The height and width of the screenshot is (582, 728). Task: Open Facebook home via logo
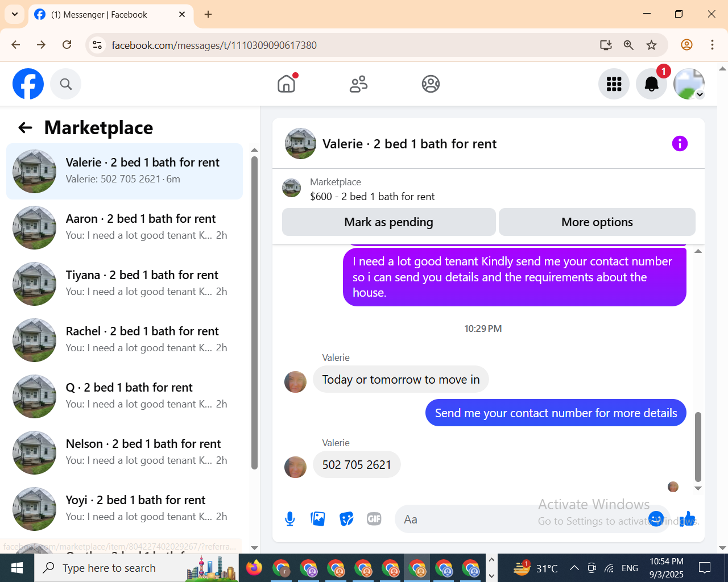tap(28, 84)
